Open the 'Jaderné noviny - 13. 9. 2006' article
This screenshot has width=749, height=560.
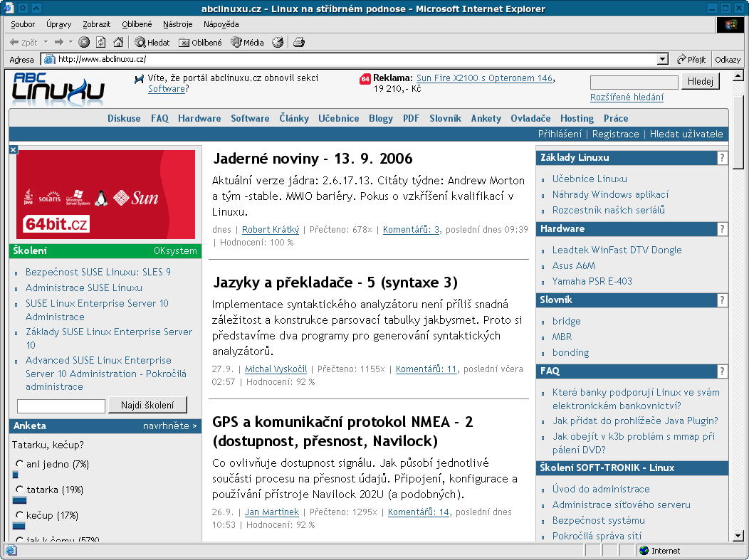(313, 159)
